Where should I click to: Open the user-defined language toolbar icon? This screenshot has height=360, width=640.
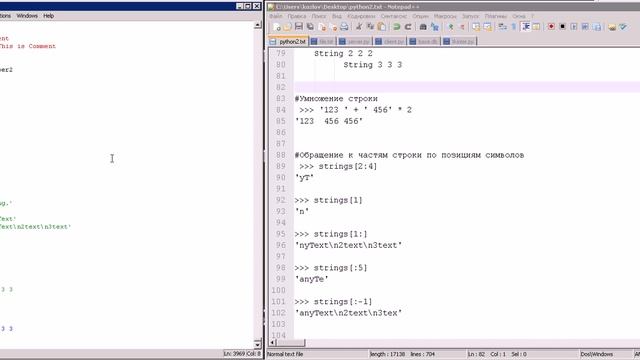tap(536, 27)
